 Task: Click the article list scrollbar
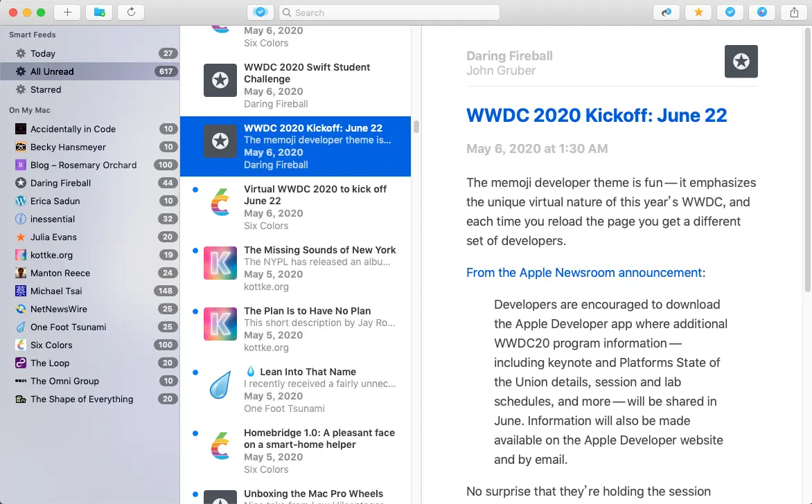tap(416, 126)
